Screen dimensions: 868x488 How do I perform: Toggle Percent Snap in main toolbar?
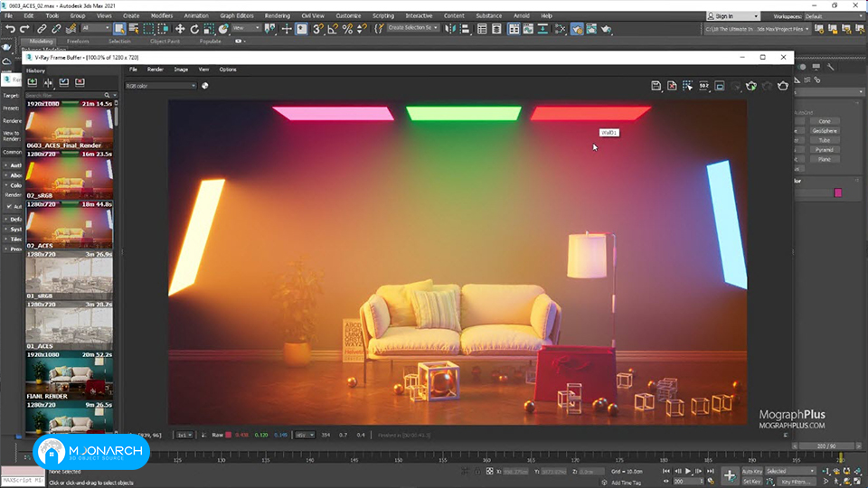(x=347, y=29)
